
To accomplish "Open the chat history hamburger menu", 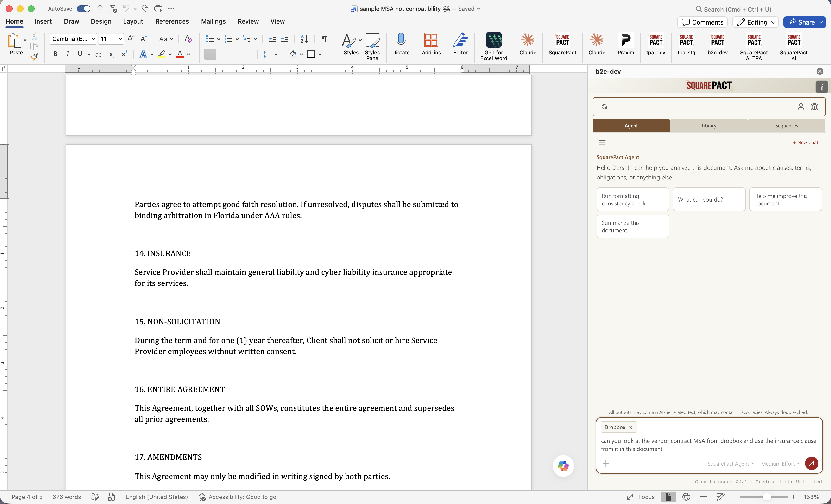I will tap(602, 142).
